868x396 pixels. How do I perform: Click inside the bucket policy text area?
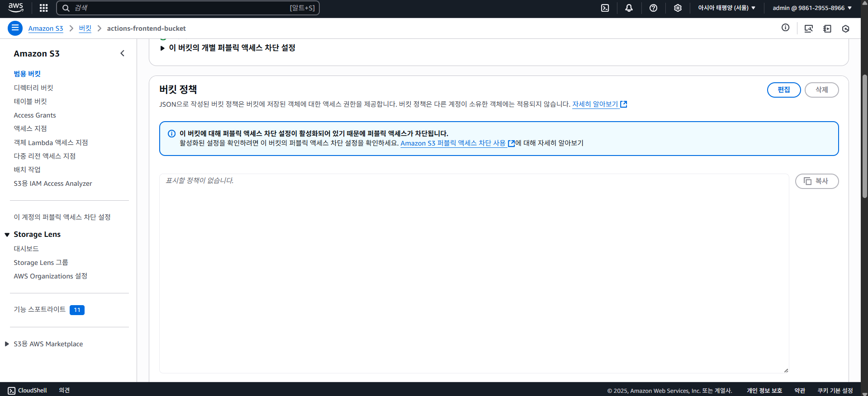click(474, 273)
